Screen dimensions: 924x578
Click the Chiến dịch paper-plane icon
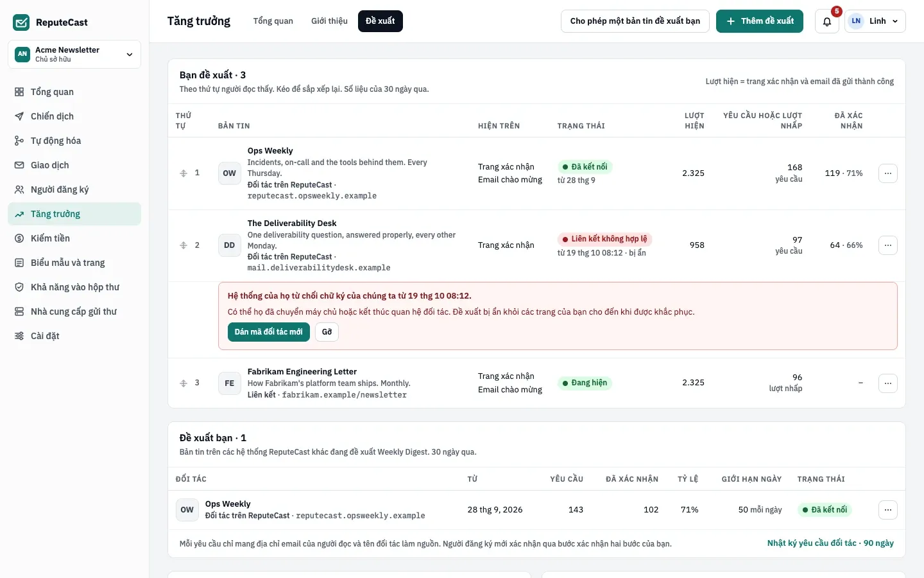pos(19,116)
